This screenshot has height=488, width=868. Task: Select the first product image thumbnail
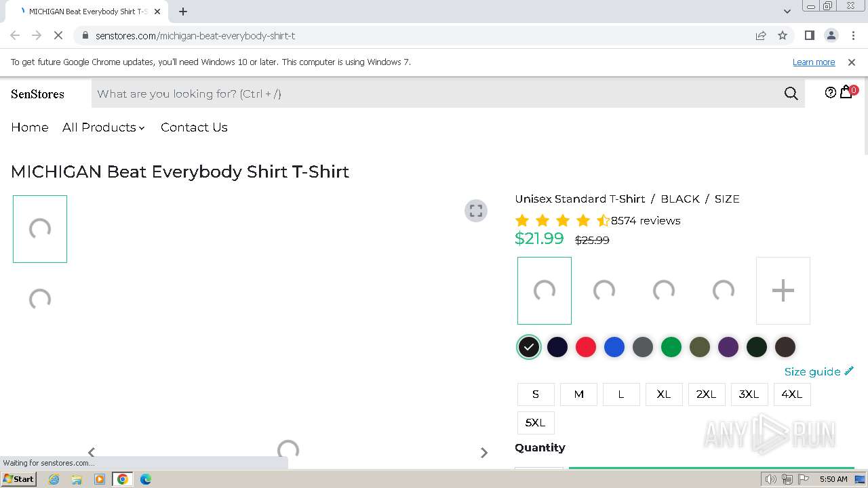pyautogui.click(x=40, y=229)
